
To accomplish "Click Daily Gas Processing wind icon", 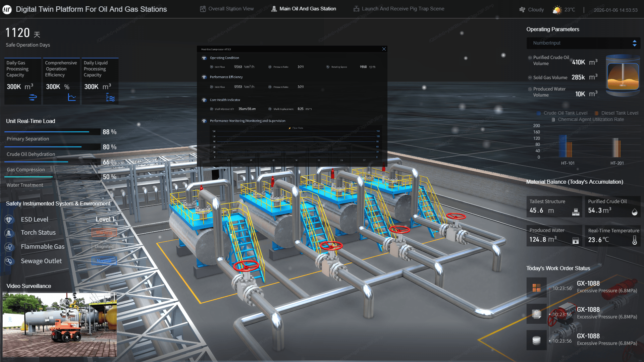I will [33, 98].
